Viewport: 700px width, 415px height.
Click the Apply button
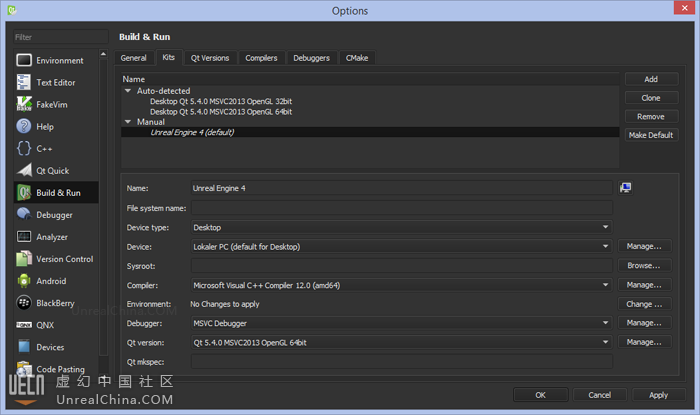coord(658,395)
